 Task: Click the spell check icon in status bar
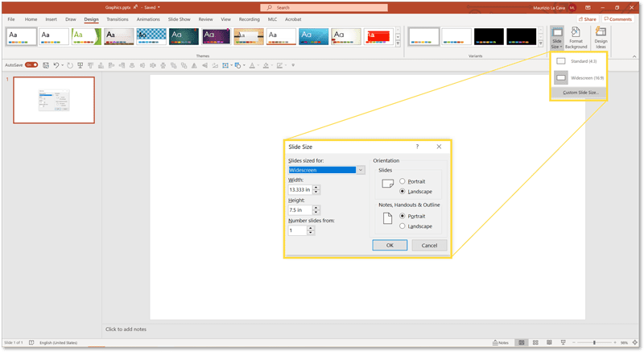31,342
